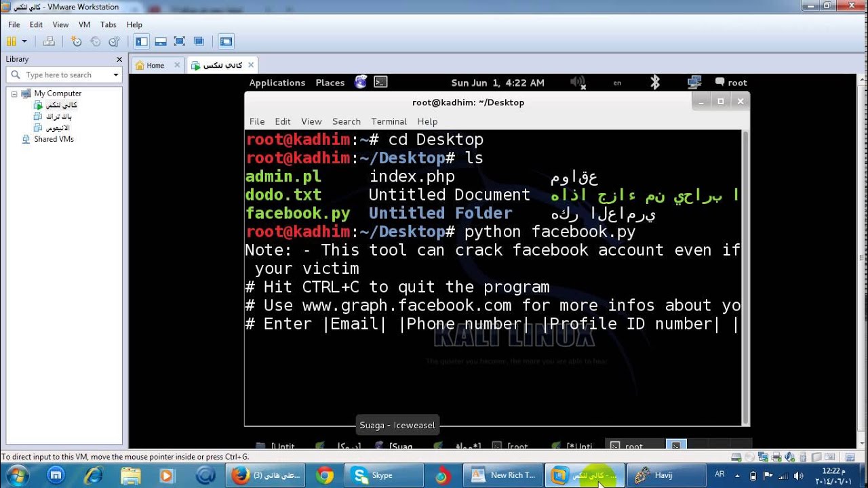Click the en keyboard layout indicator

coord(617,83)
